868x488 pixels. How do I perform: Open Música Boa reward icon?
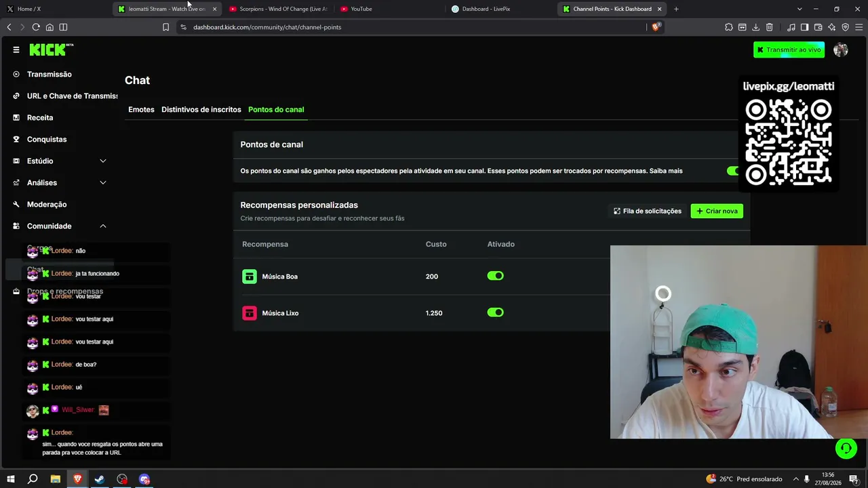[x=250, y=277]
